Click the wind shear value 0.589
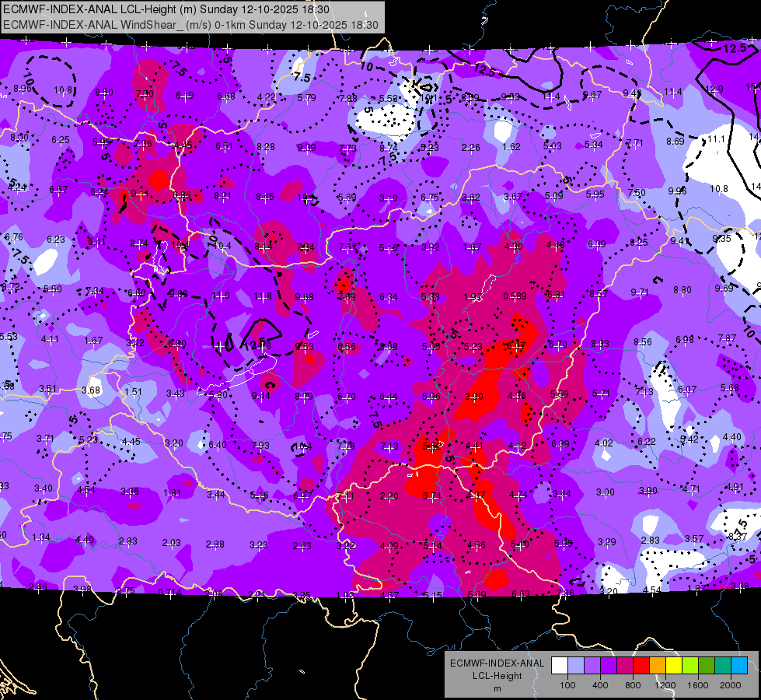The image size is (761, 700). tap(515, 296)
